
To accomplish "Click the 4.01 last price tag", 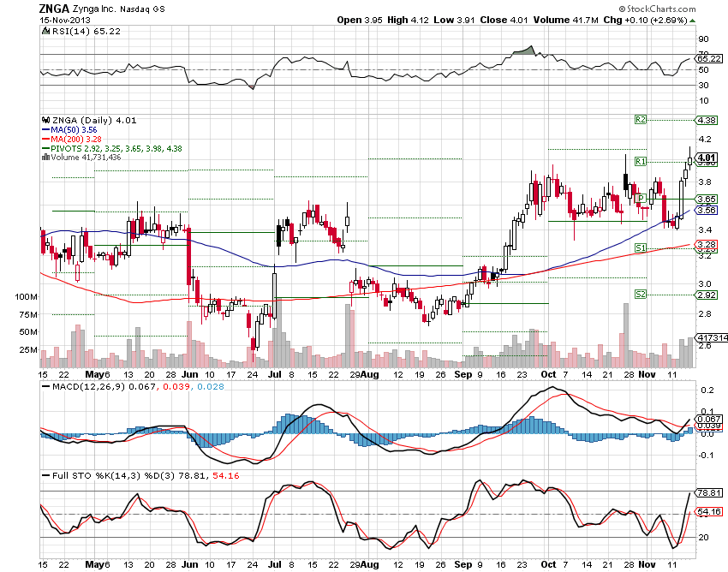I will tap(707, 158).
